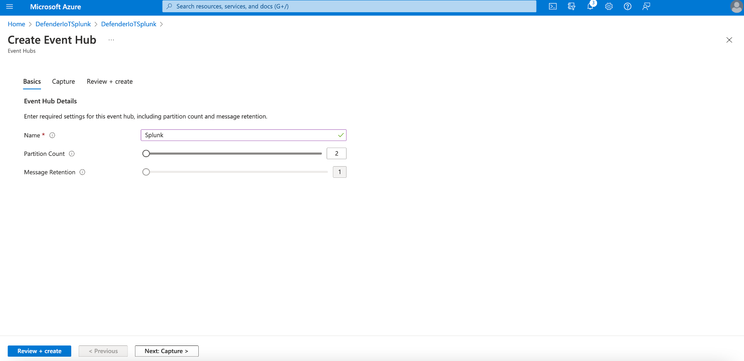Click the Message Retention value box

pos(340,172)
